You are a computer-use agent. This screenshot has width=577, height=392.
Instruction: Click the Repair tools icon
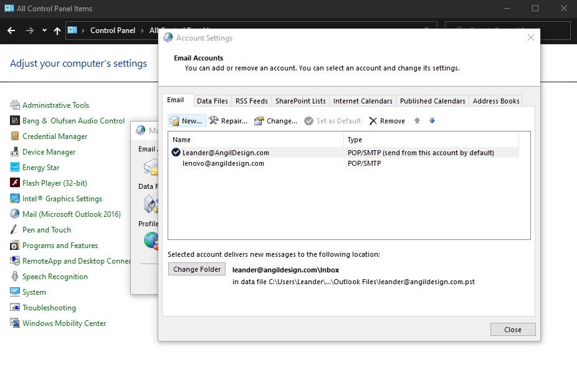coord(214,120)
